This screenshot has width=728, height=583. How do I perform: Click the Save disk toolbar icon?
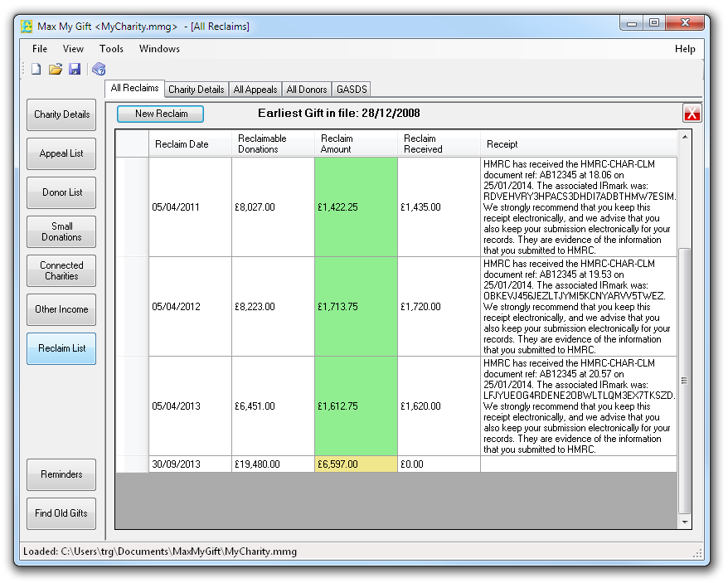click(x=75, y=69)
